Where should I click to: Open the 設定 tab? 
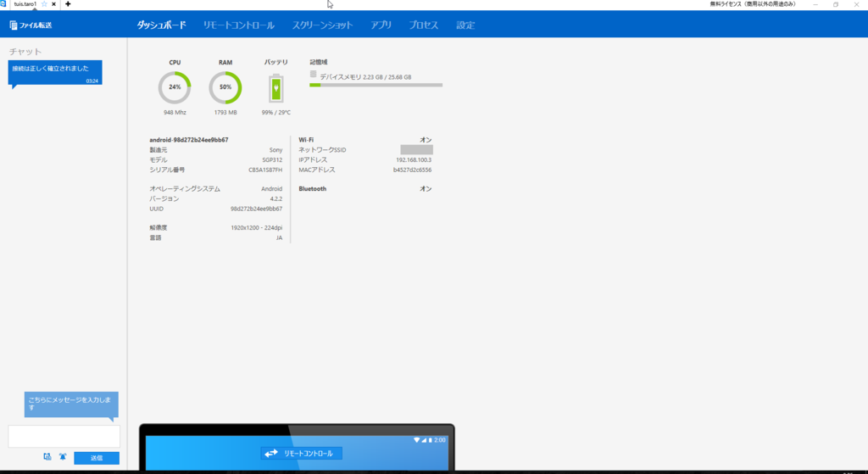tap(465, 25)
